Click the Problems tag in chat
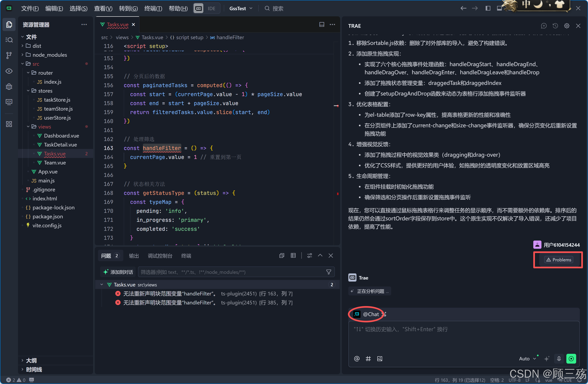The image size is (588, 384). [558, 260]
